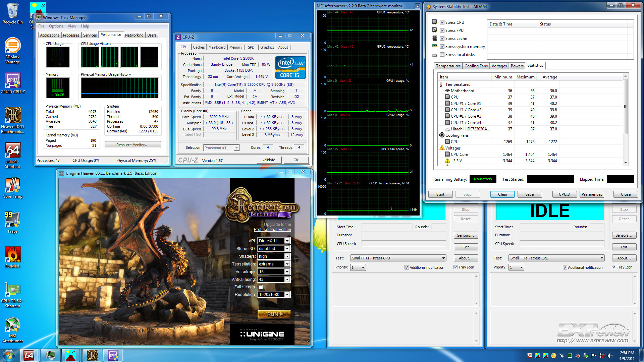This screenshot has width=644, height=362.
Task: Disable Stress system memory
Action: [x=442, y=47]
